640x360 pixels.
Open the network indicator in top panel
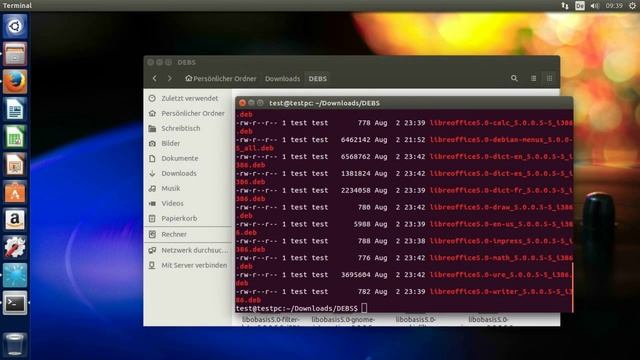(x=565, y=6)
